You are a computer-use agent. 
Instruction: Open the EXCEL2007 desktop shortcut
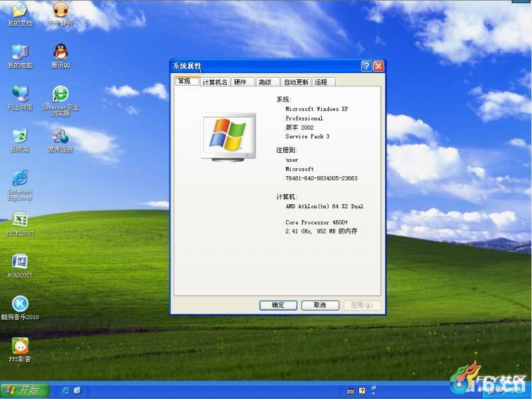pyautogui.click(x=20, y=224)
